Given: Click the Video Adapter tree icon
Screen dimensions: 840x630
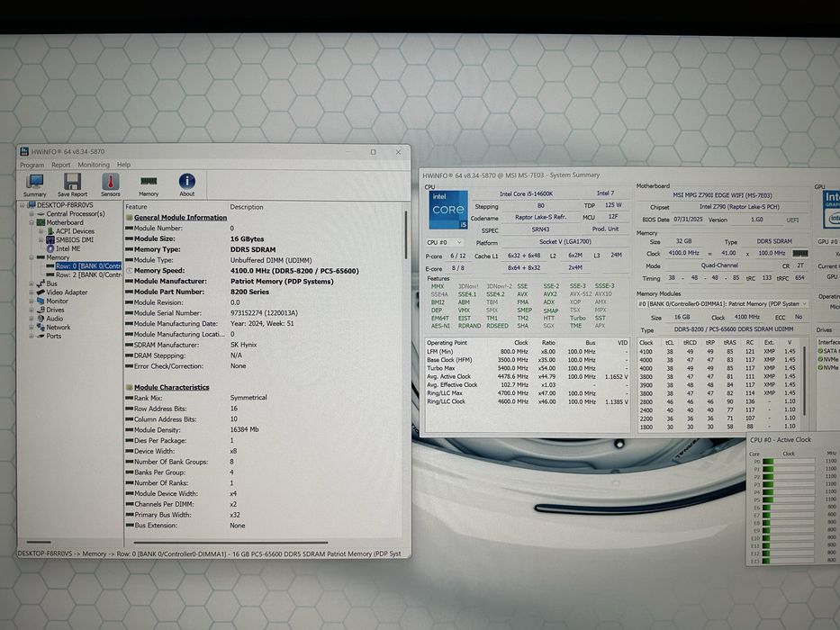Looking at the screenshot, I should coord(41,292).
